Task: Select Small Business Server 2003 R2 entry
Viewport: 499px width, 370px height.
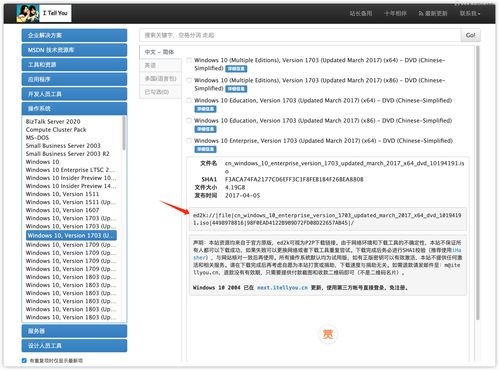Action: tap(67, 153)
